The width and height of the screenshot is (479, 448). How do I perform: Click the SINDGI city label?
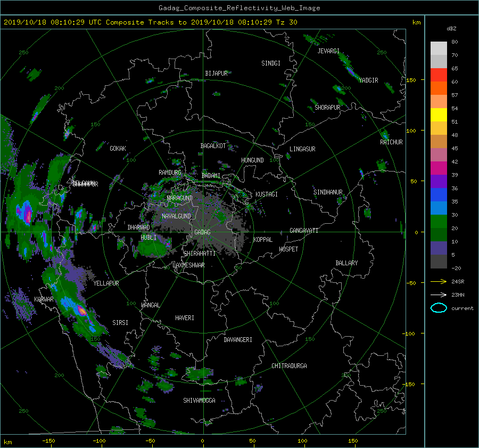click(x=271, y=63)
